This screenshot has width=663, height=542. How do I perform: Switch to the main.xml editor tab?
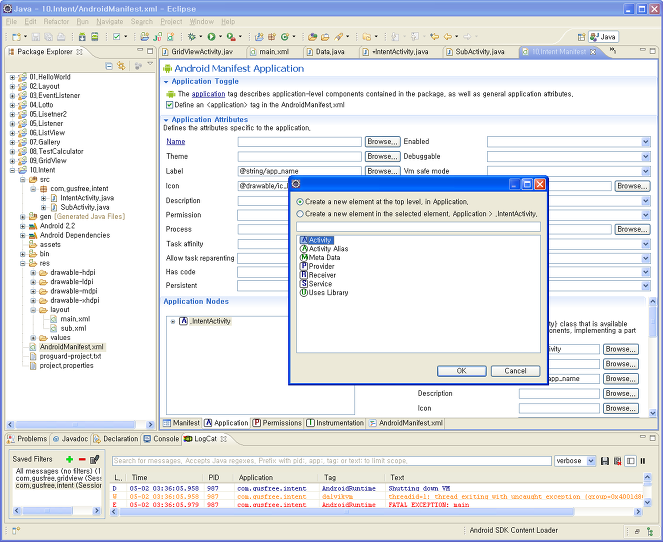coord(274,52)
